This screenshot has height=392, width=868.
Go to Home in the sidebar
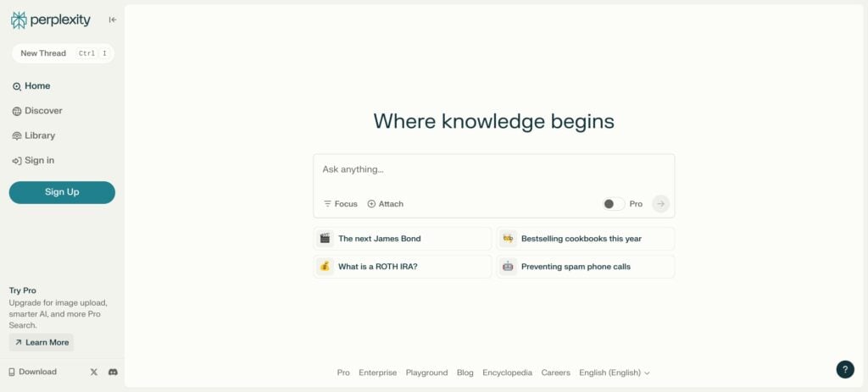36,86
